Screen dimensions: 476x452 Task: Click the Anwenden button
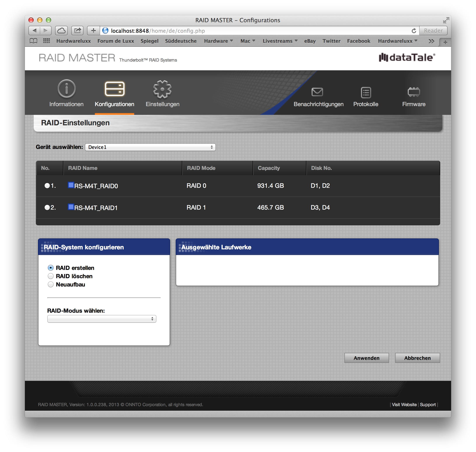click(x=367, y=358)
